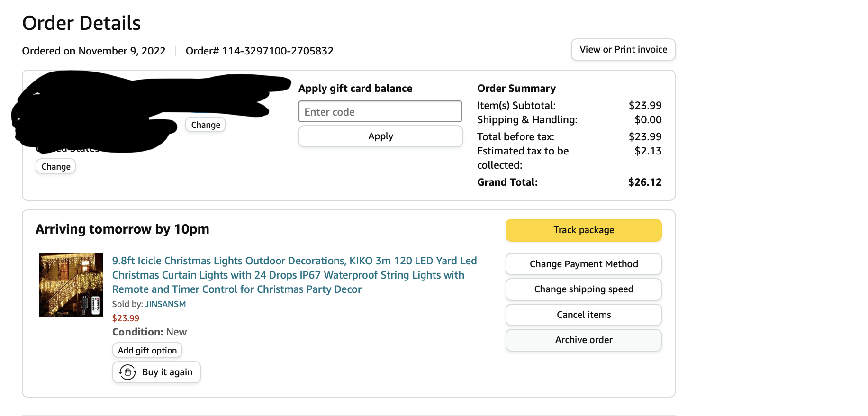Open Change Payment Method
The height and width of the screenshot is (416, 868).
[584, 264]
